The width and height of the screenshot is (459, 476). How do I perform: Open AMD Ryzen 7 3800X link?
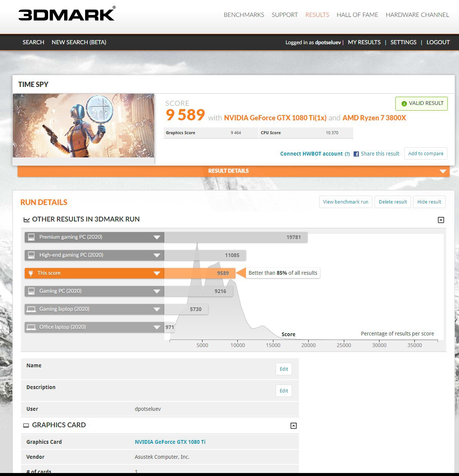click(374, 118)
